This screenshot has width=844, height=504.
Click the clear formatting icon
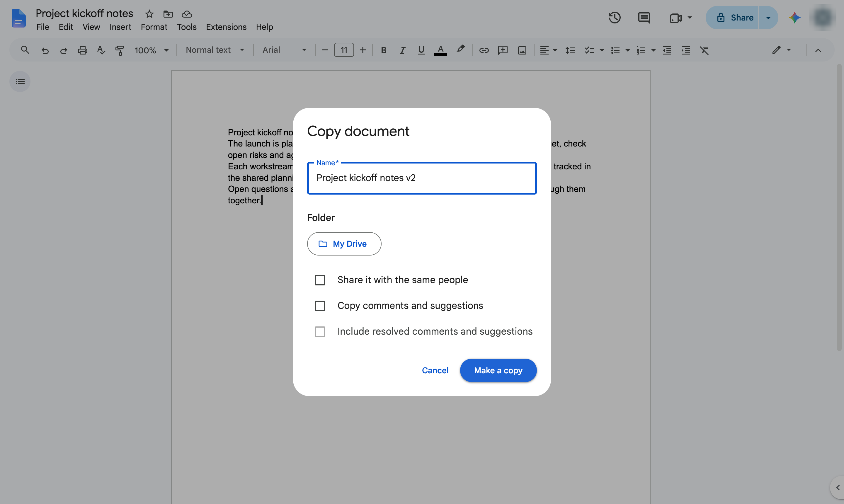pos(705,50)
